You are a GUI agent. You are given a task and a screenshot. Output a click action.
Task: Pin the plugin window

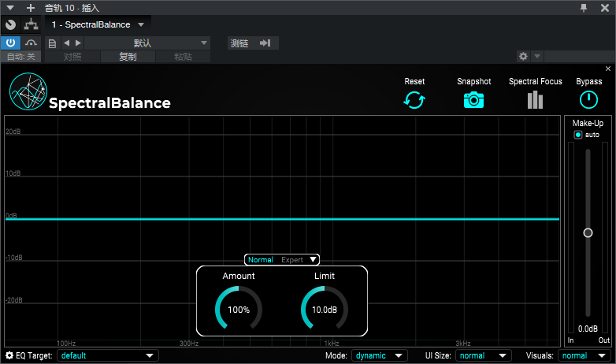click(x=584, y=7)
